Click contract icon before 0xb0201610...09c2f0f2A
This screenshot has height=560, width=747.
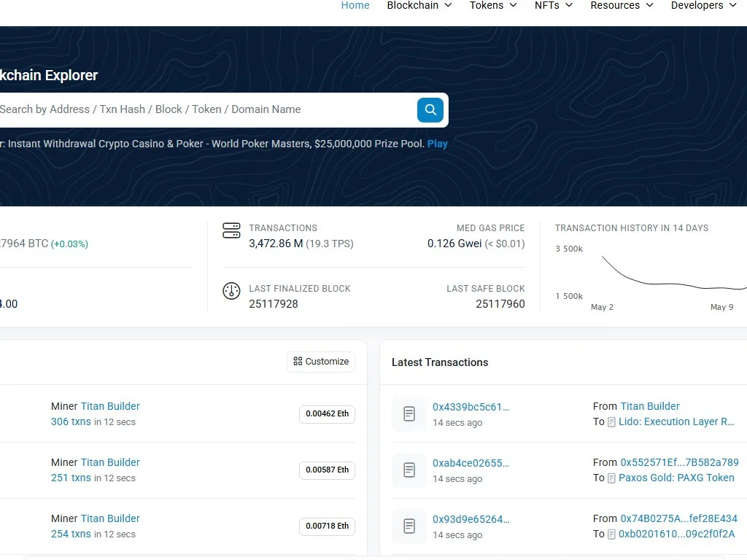pos(612,534)
